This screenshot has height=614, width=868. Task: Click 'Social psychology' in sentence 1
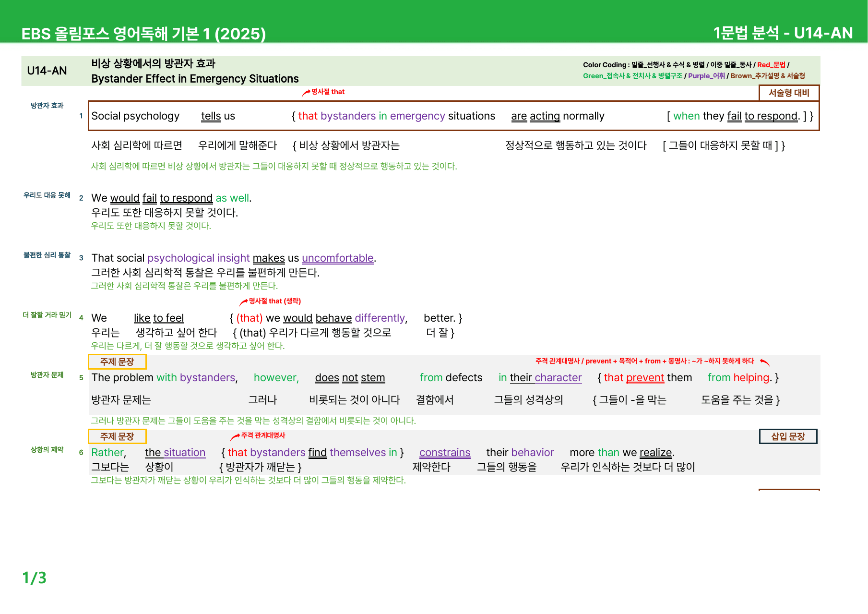click(x=135, y=116)
